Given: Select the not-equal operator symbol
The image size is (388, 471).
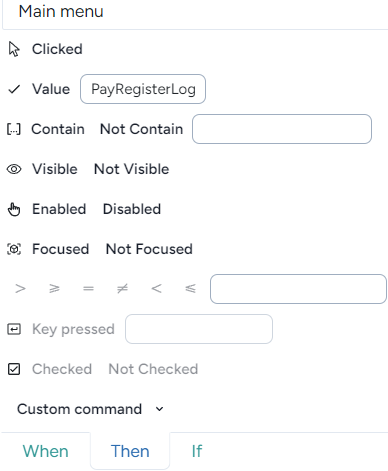Looking at the screenshot, I should pyautogui.click(x=122, y=289).
